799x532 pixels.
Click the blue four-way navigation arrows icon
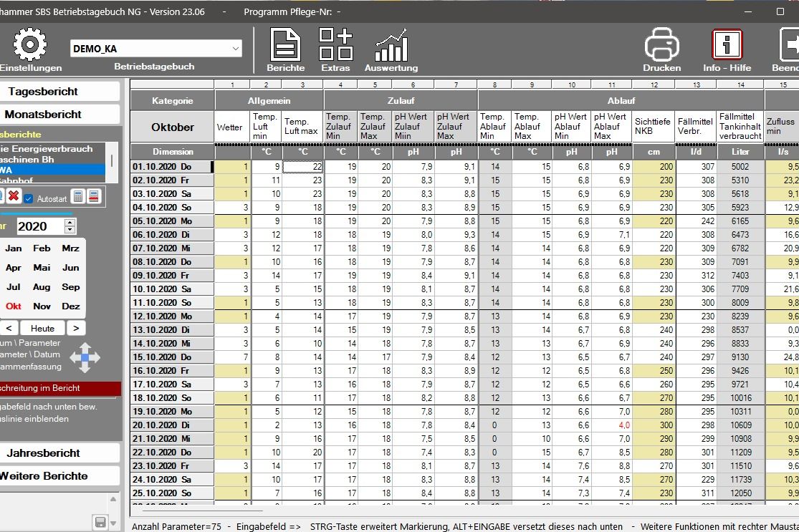pos(85,357)
